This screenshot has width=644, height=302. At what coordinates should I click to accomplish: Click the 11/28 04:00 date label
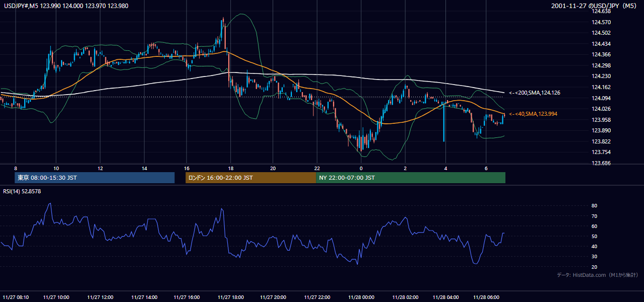click(445, 297)
